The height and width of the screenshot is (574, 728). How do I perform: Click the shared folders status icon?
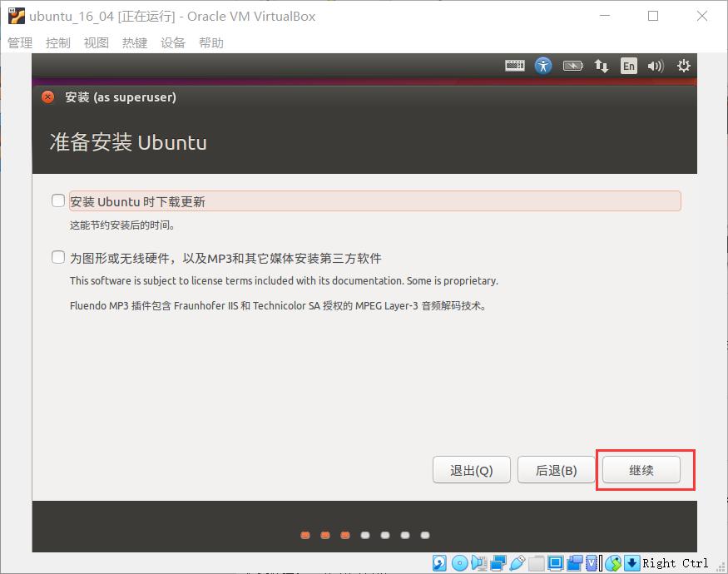(x=537, y=563)
